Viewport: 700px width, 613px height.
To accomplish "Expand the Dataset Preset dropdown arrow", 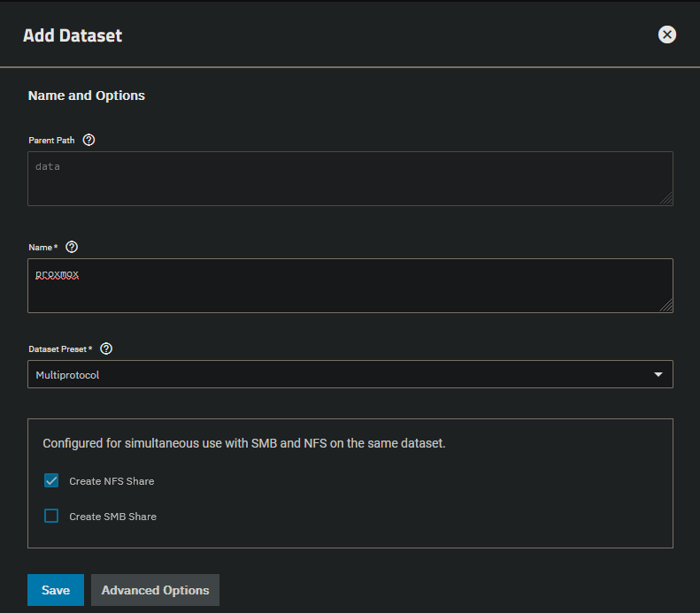I will (658, 375).
